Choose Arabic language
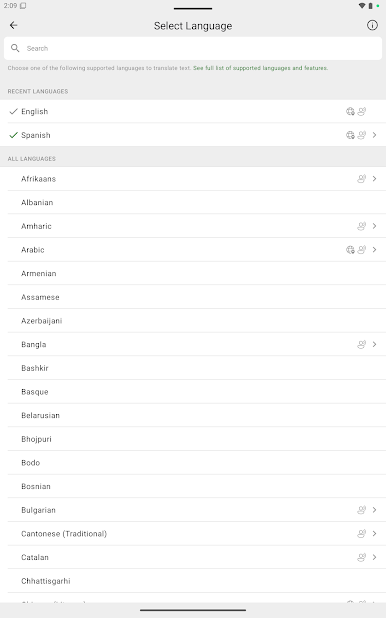 193,249
